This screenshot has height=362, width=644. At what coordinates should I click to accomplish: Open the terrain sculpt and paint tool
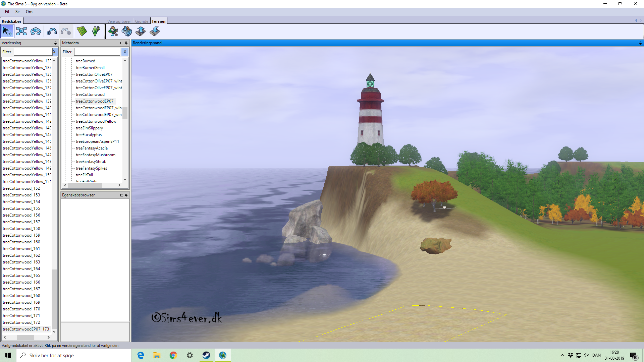(x=113, y=32)
